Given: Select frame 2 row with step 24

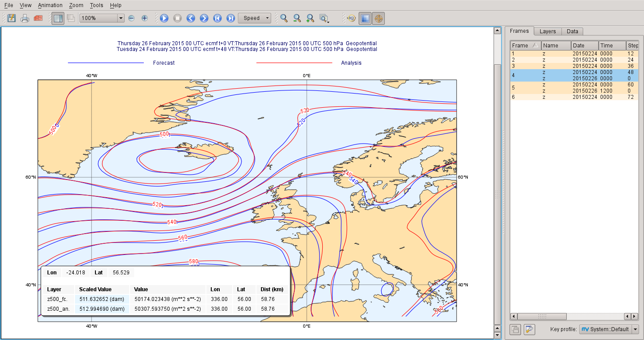Looking at the screenshot, I should [x=574, y=60].
